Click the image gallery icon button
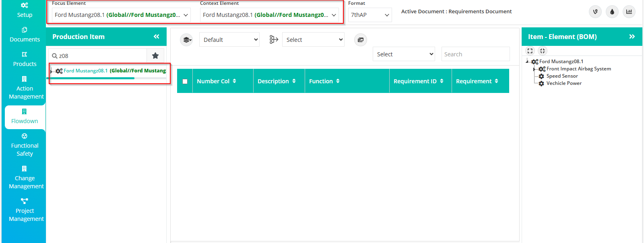Image resolution: width=644 pixels, height=243 pixels. coord(361,39)
